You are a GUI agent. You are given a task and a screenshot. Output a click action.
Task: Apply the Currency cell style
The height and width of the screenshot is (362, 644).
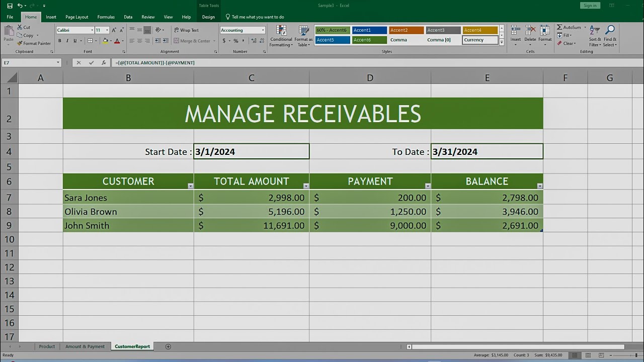pos(480,40)
